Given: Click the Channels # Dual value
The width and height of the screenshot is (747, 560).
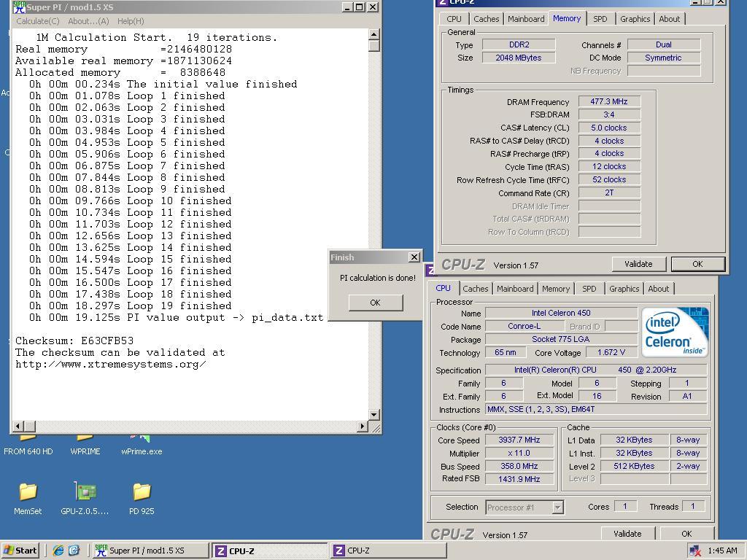Looking at the screenshot, I should tap(664, 44).
